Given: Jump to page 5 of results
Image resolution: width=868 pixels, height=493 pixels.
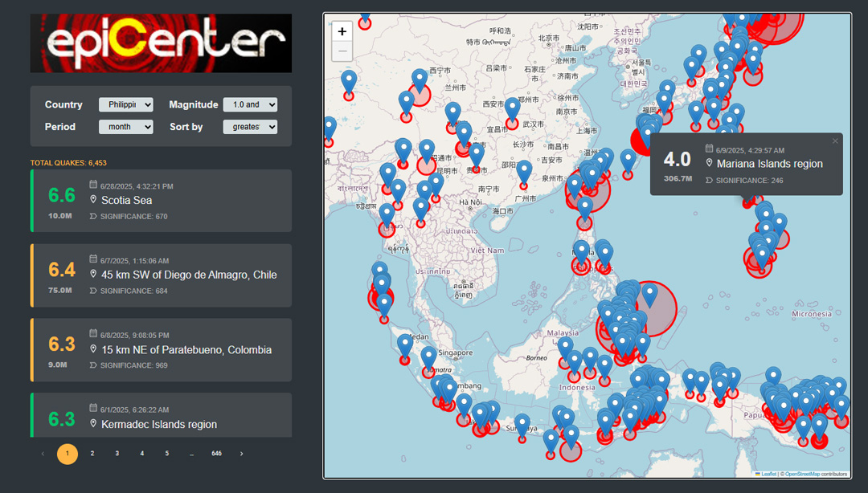Looking at the screenshot, I should 167,454.
